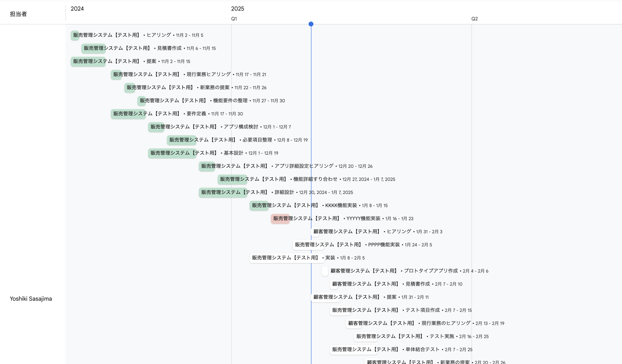Open the 見積書作成 task bar
622x364 pixels.
click(x=93, y=48)
